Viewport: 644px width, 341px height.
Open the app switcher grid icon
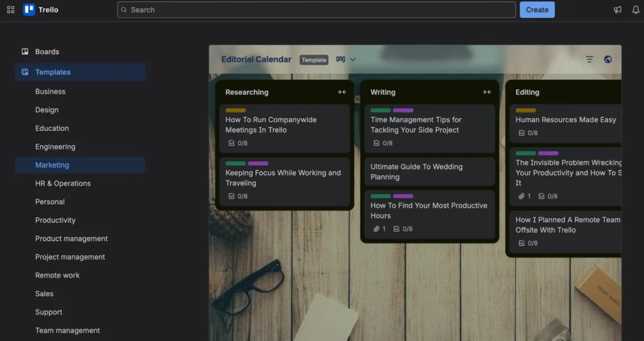pos(11,10)
